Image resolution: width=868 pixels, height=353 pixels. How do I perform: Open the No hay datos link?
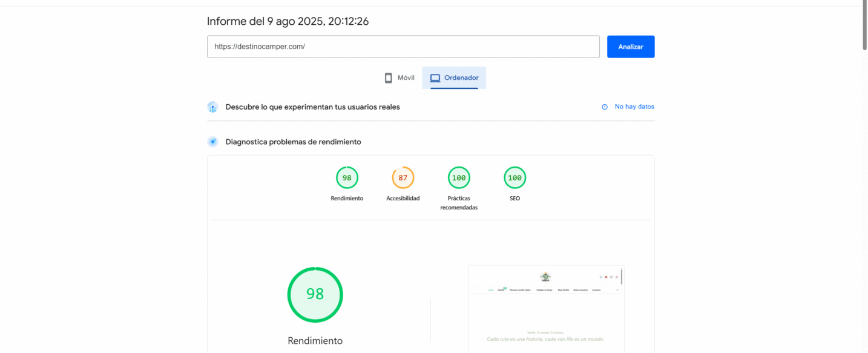click(634, 107)
